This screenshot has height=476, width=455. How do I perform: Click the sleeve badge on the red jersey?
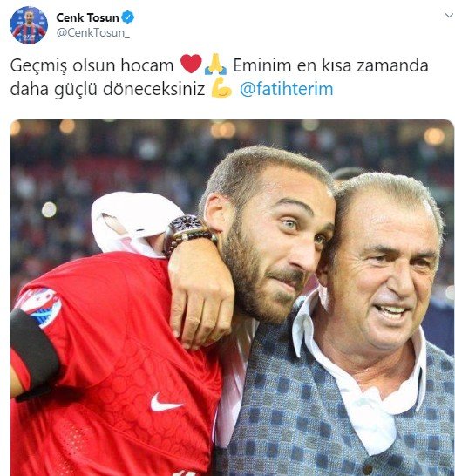click(x=40, y=306)
